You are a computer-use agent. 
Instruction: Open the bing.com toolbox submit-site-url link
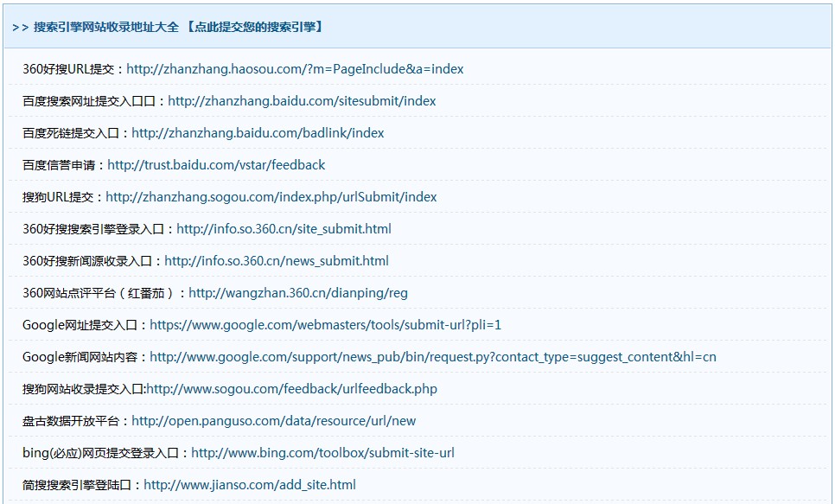point(322,453)
